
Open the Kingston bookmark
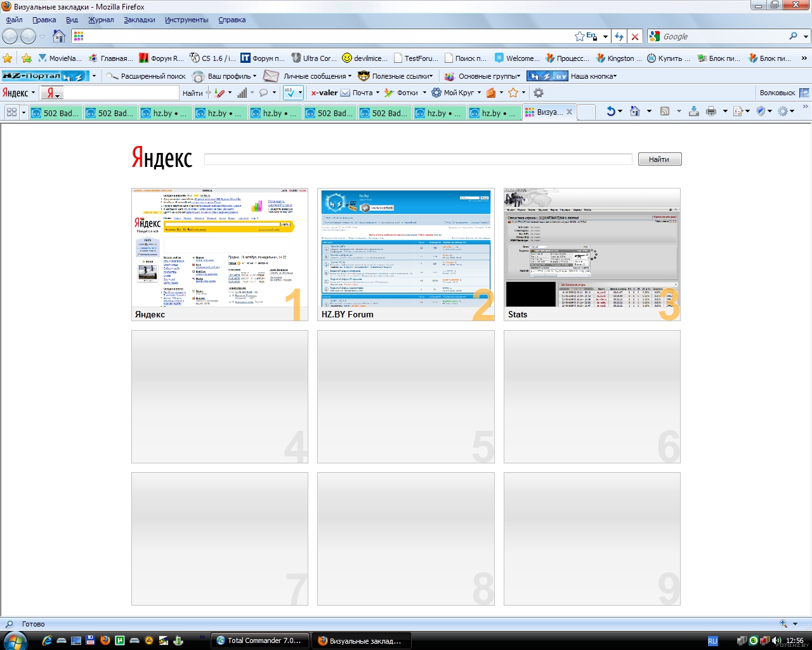[619, 58]
